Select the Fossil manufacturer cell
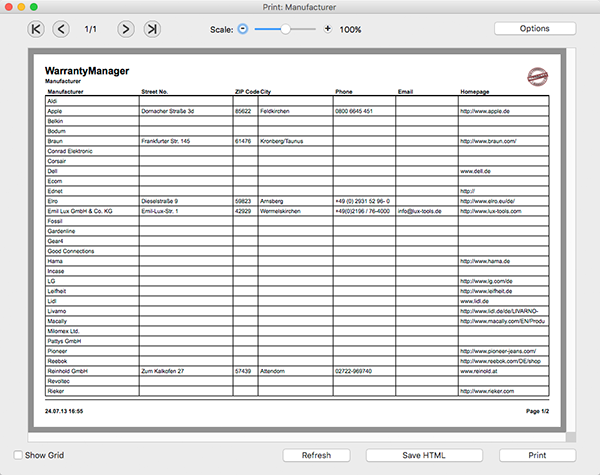Viewport: 600px width, 475px height. pyautogui.click(x=92, y=221)
